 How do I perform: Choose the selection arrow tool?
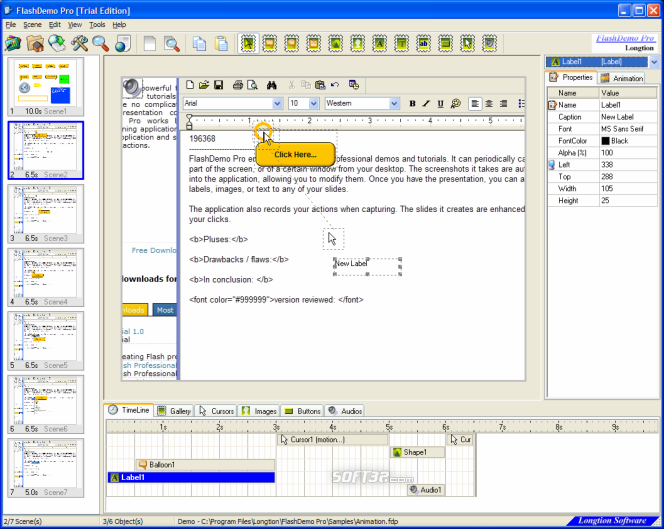click(x=248, y=43)
